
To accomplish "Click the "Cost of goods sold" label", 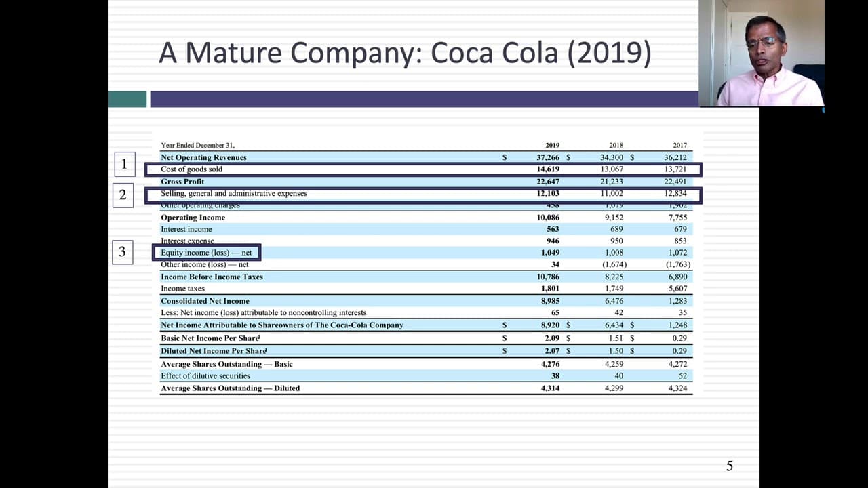I will [x=191, y=169].
